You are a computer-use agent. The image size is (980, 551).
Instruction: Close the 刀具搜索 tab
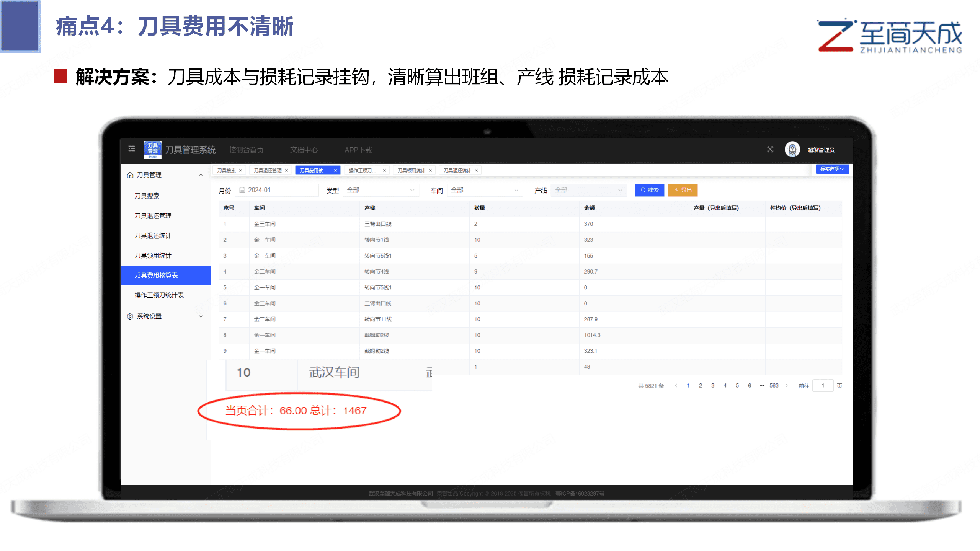(x=241, y=171)
